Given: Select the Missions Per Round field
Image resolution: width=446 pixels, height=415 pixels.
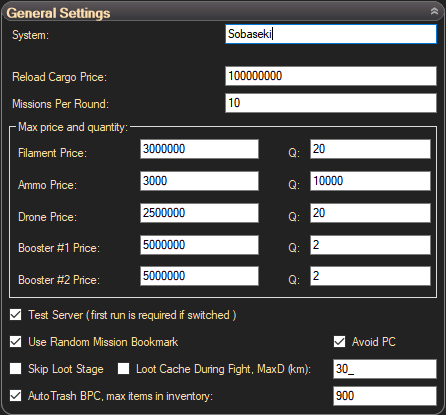Looking at the screenshot, I should [x=331, y=103].
